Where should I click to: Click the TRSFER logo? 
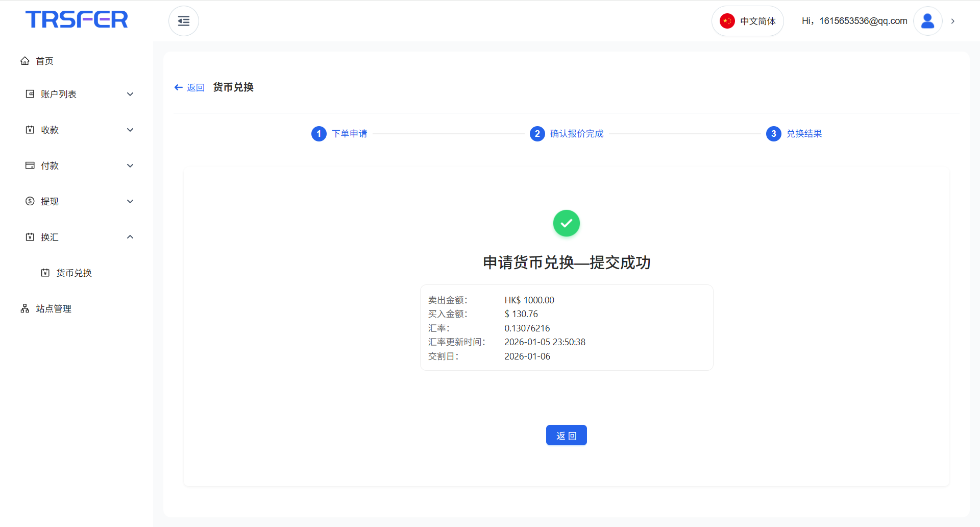(77, 19)
